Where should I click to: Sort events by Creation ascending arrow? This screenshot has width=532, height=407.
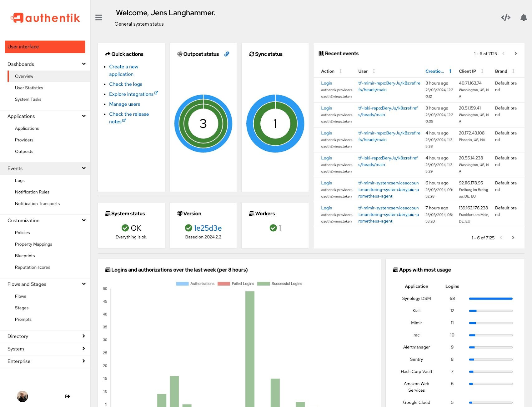click(450, 71)
